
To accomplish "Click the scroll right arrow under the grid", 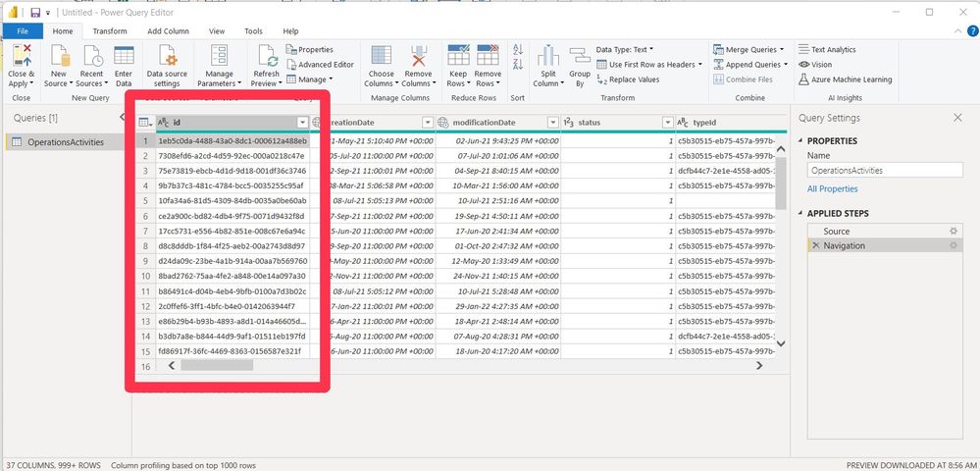I will (x=759, y=365).
